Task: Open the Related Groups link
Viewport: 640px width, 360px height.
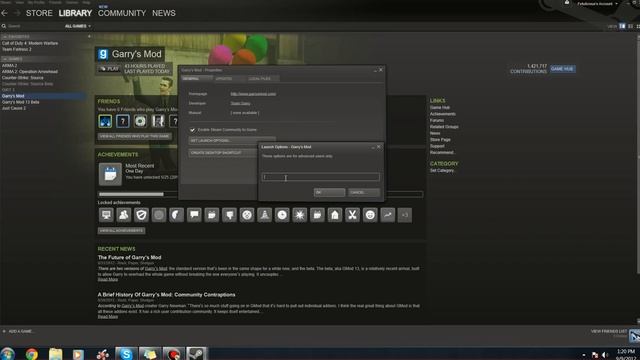Action: pos(444,127)
